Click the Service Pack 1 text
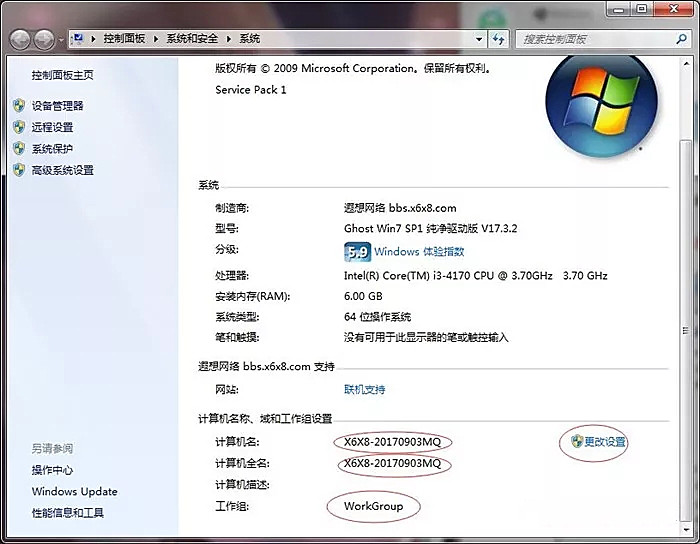Screen dimensions: 700x544 [250, 90]
